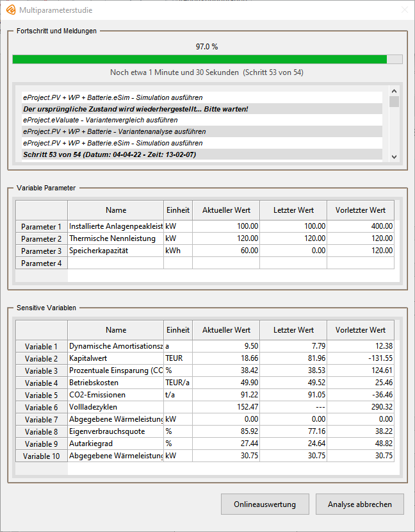415x532 pixels.
Task: Select the Variable 10 row header
Action: click(42, 456)
